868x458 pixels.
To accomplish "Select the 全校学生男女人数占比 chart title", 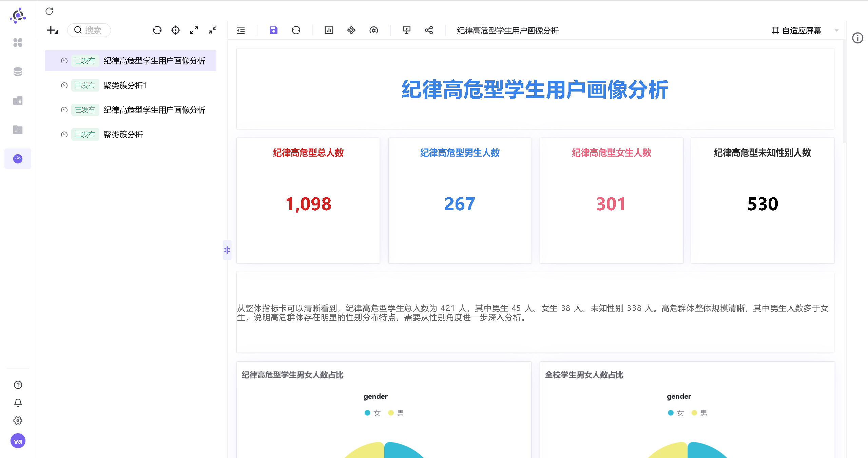I will (x=584, y=375).
